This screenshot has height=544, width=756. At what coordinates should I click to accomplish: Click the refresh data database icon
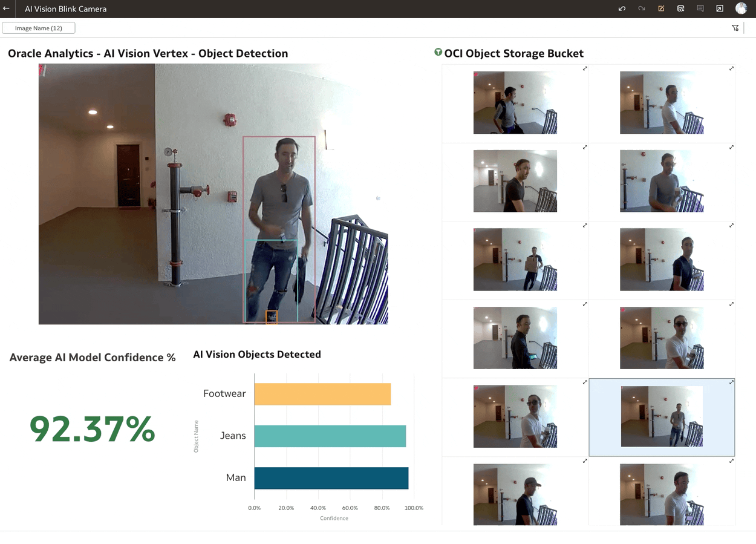[x=680, y=8]
